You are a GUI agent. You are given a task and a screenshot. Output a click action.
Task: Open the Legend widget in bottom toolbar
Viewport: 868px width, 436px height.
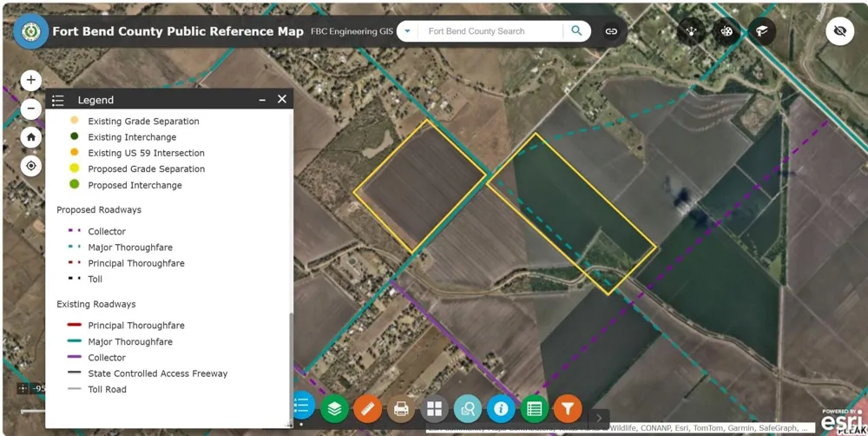303,406
